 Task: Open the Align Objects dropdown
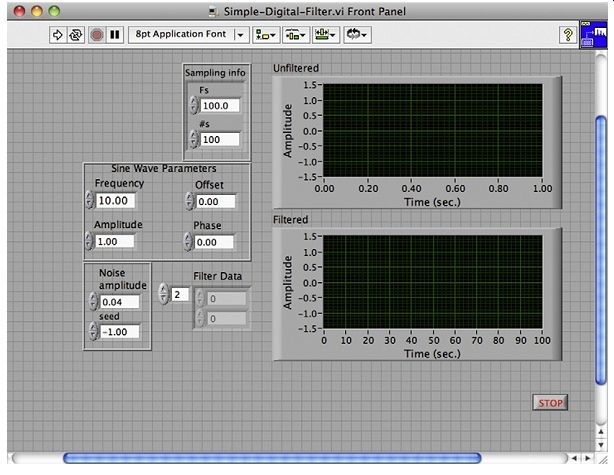(x=266, y=34)
